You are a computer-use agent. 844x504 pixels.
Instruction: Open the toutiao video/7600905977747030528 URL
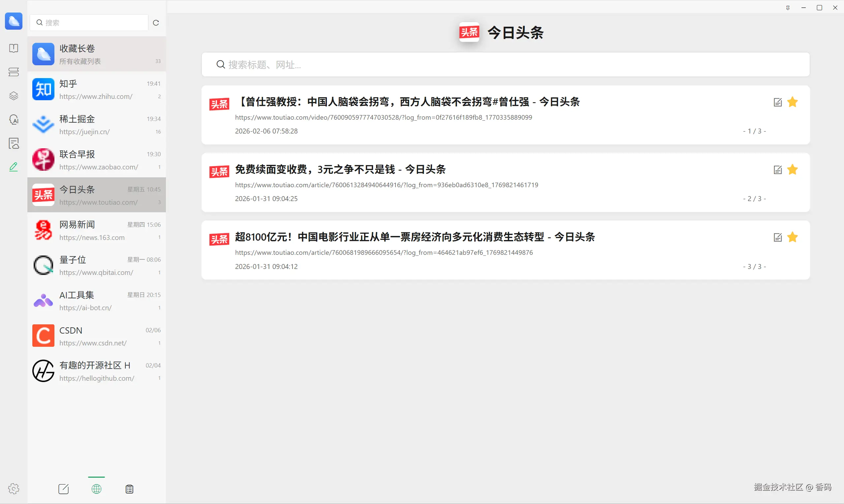384,117
